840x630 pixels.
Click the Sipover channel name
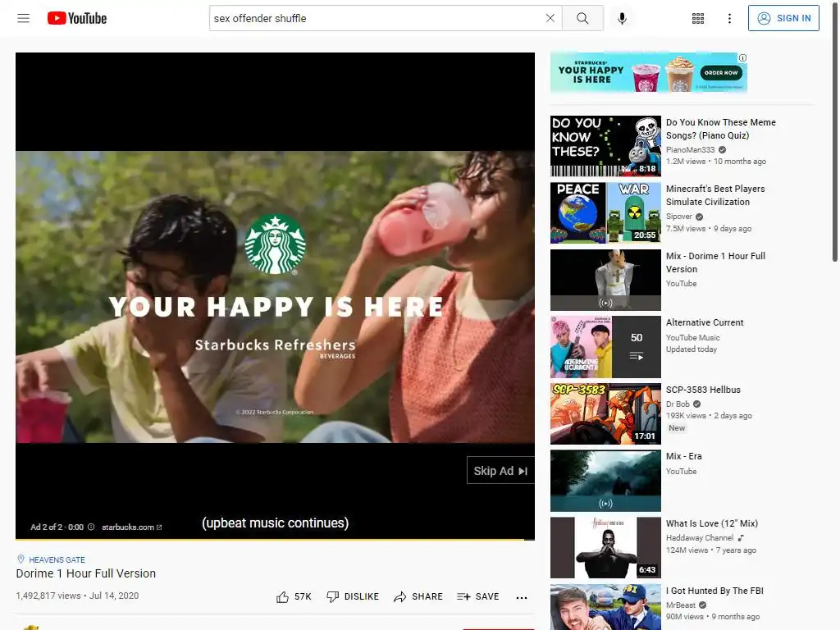(678, 217)
